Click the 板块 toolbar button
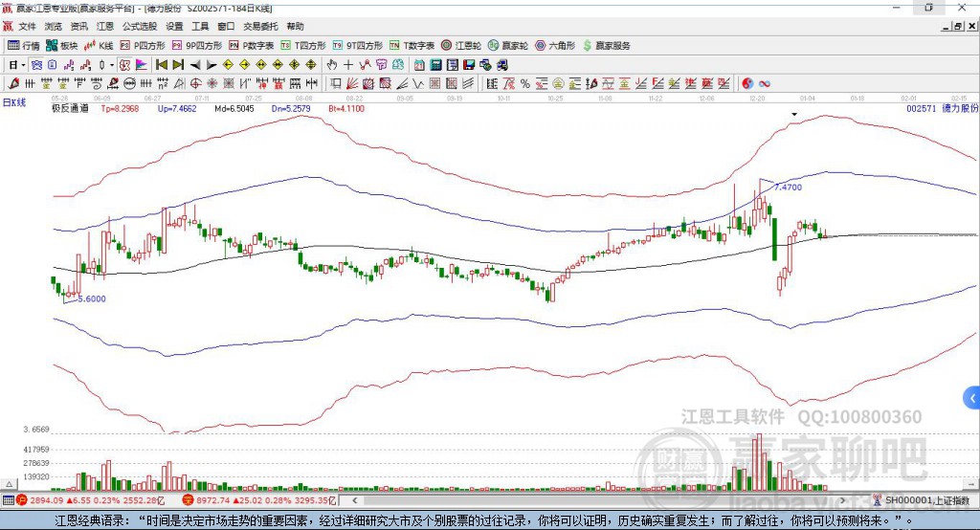980x530 pixels. coord(62,46)
